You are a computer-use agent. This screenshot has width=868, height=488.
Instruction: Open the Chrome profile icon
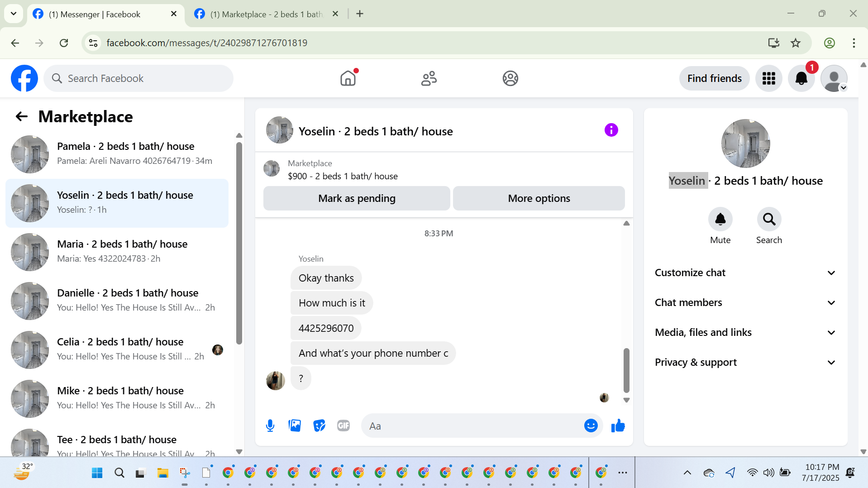click(x=829, y=43)
